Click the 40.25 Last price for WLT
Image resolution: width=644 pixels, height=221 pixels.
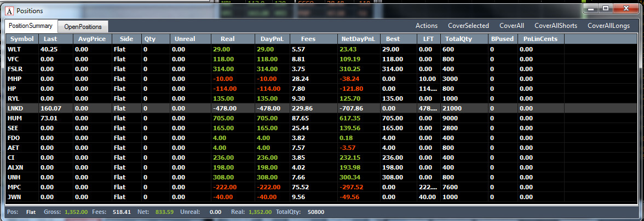pyautogui.click(x=48, y=49)
